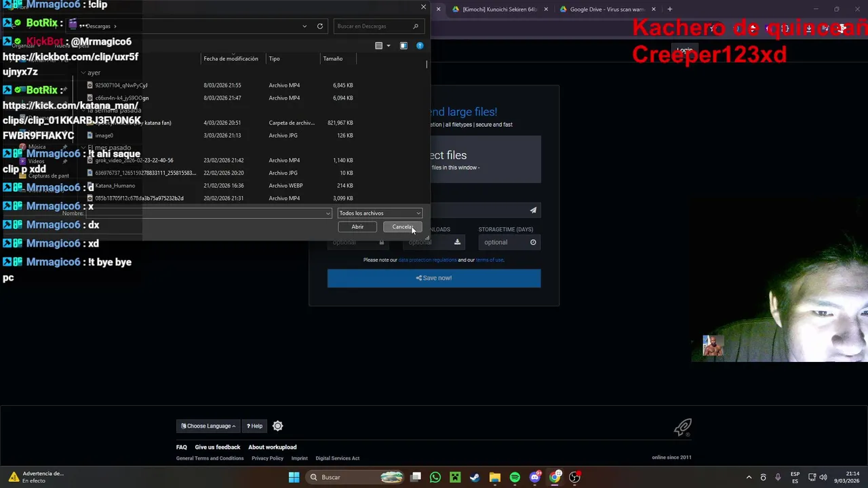Open file dialog help icon
Image resolution: width=868 pixels, height=488 pixels.
point(420,46)
